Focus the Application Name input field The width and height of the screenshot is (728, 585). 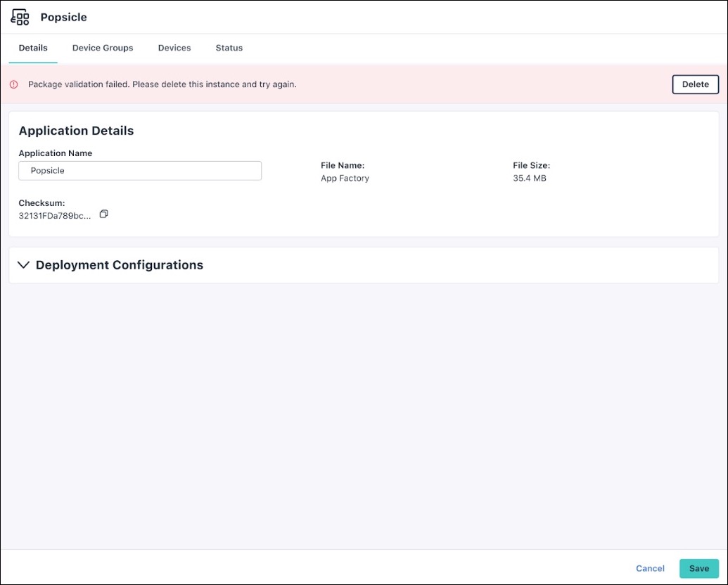(x=140, y=170)
